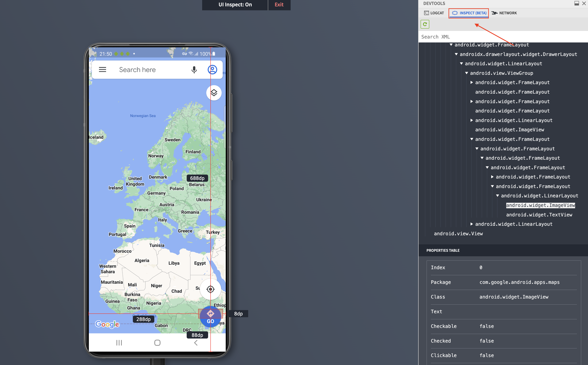Collapse the DrawerLayout tree node
Image resolution: width=588 pixels, height=365 pixels.
point(456,54)
